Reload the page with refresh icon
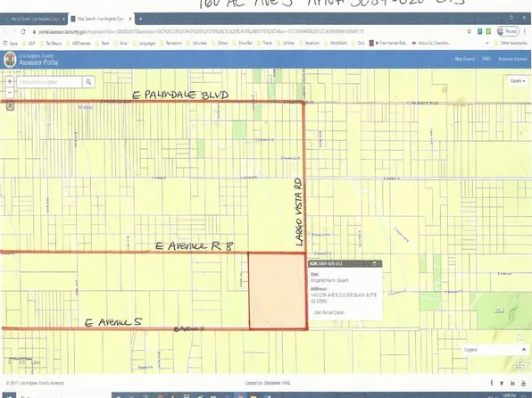The image size is (532, 398). tap(23, 31)
